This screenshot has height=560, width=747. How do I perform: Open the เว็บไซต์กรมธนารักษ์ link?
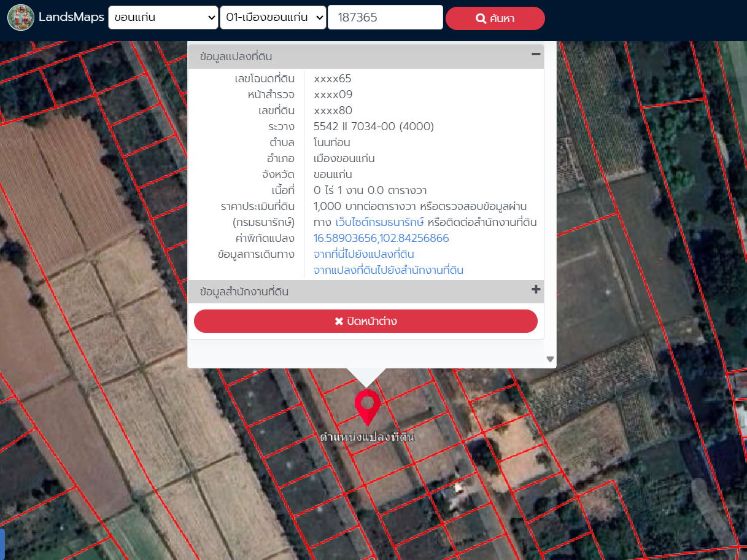click(x=379, y=222)
